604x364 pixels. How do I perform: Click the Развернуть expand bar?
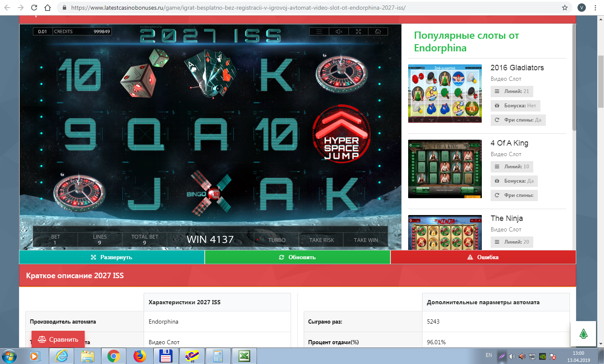(x=112, y=257)
